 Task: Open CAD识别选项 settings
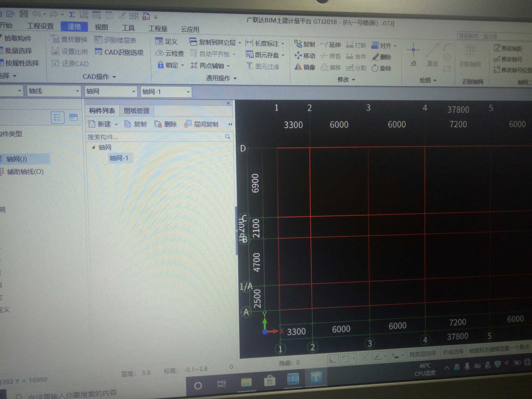click(119, 52)
